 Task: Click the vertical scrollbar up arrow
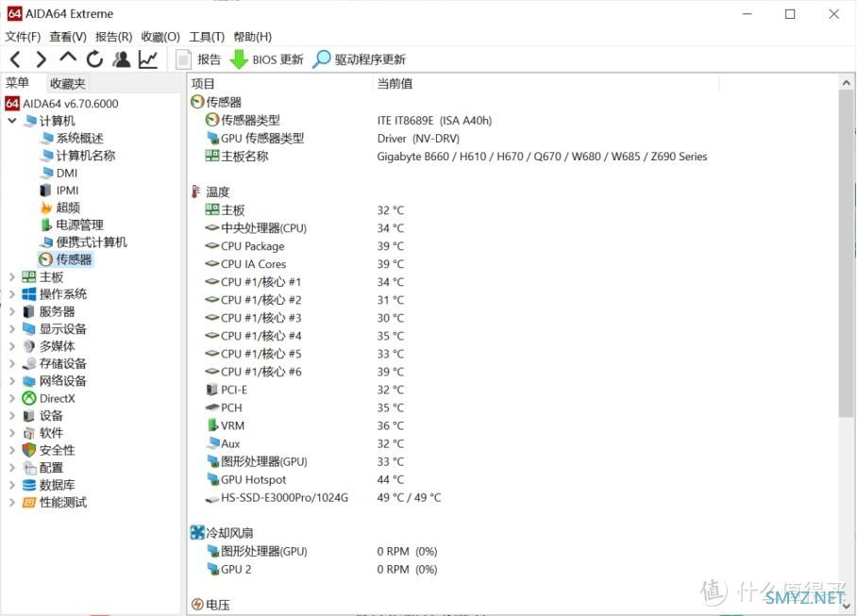coord(846,83)
